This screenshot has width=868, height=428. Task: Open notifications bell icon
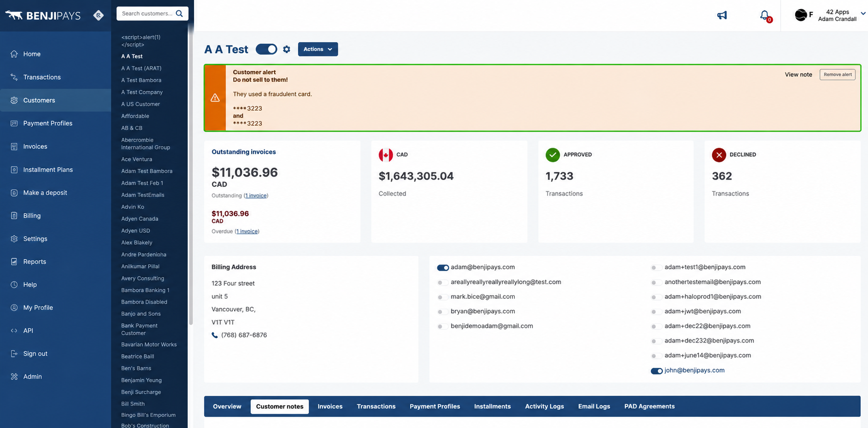click(x=765, y=16)
